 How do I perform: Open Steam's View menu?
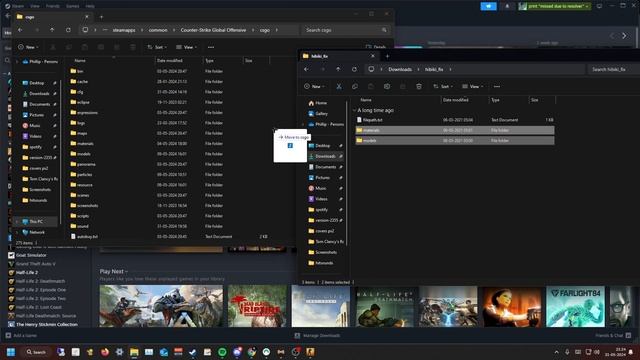[35, 6]
